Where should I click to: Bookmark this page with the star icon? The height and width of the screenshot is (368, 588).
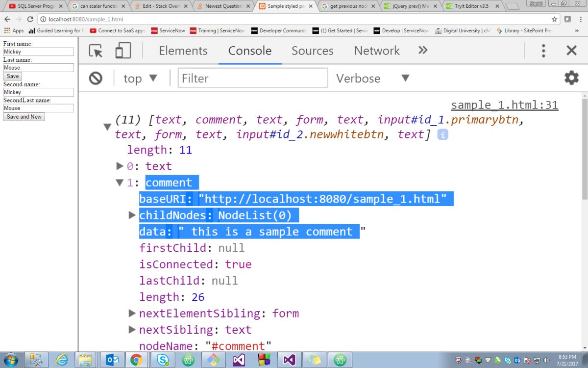[555, 19]
